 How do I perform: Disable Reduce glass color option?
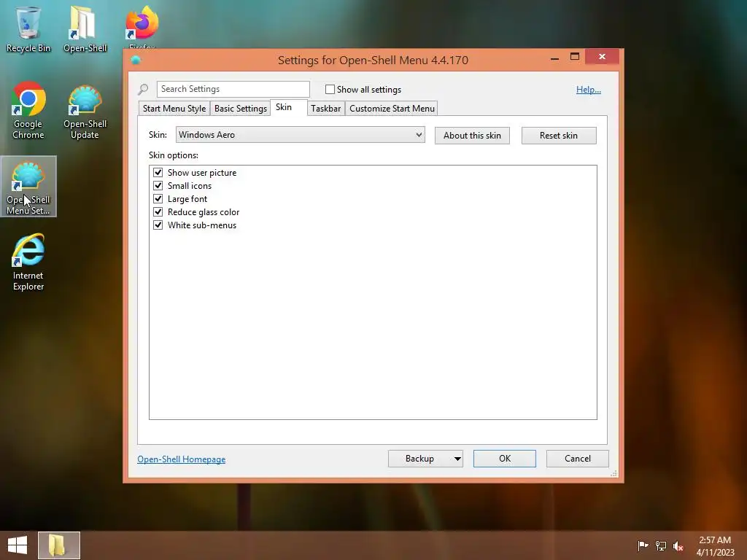158,212
